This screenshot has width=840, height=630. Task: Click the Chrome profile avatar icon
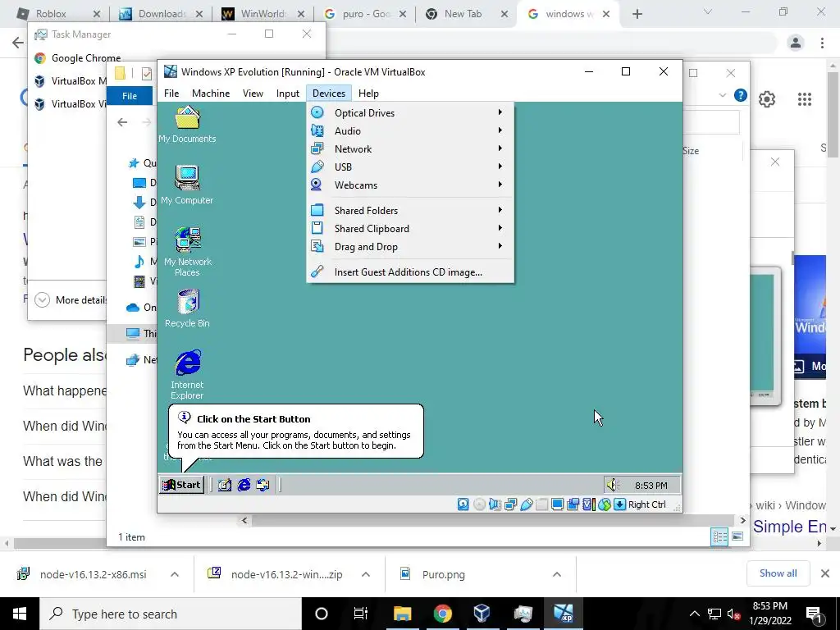(x=796, y=43)
